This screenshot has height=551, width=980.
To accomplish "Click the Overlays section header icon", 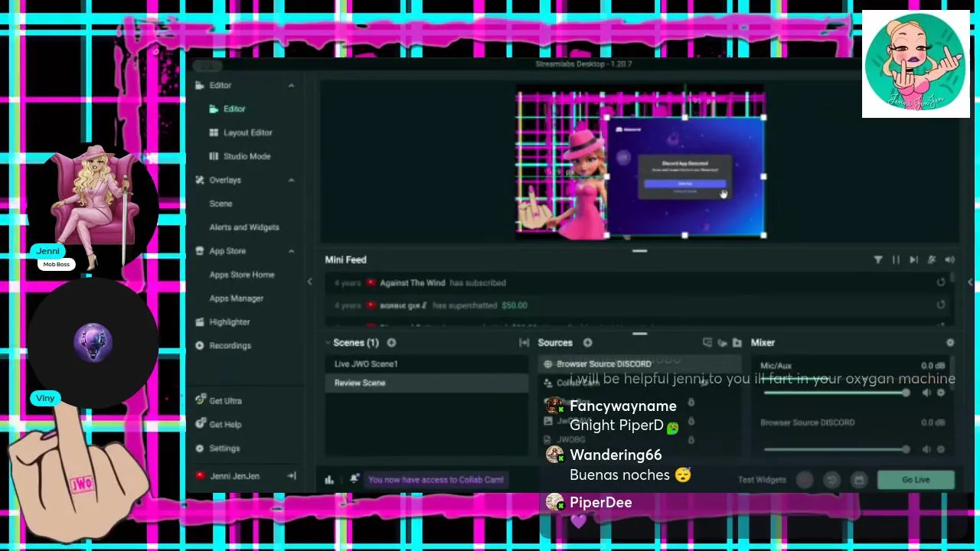I will pyautogui.click(x=200, y=180).
